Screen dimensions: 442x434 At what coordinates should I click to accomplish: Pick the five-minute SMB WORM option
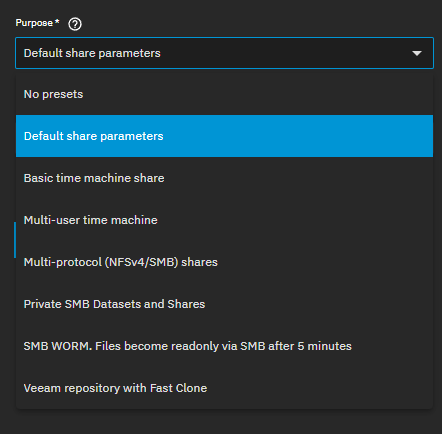pos(224,346)
